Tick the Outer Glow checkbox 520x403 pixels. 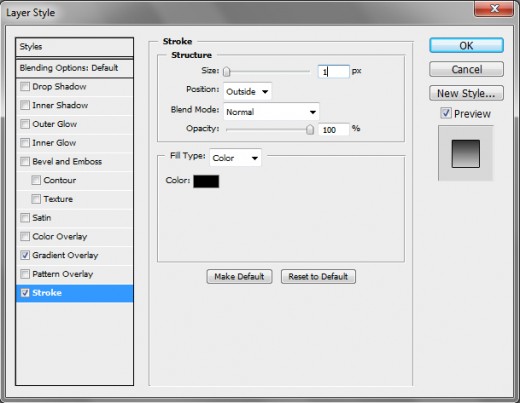[25, 124]
